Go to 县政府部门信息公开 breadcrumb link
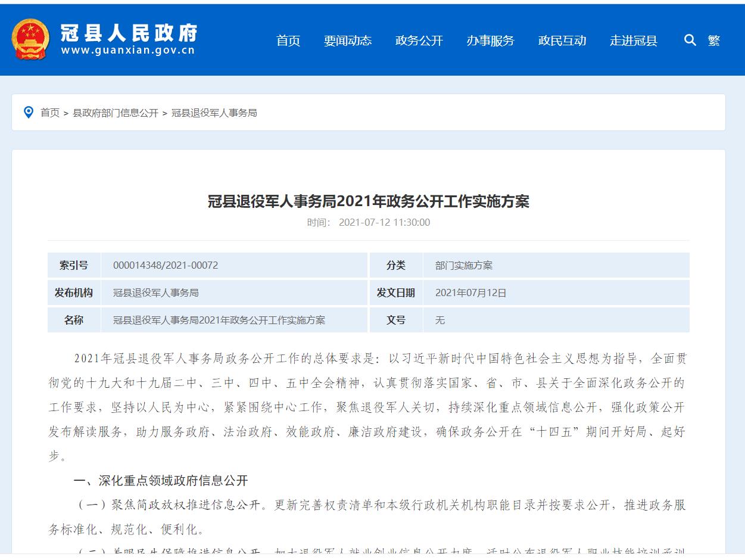 pos(116,113)
